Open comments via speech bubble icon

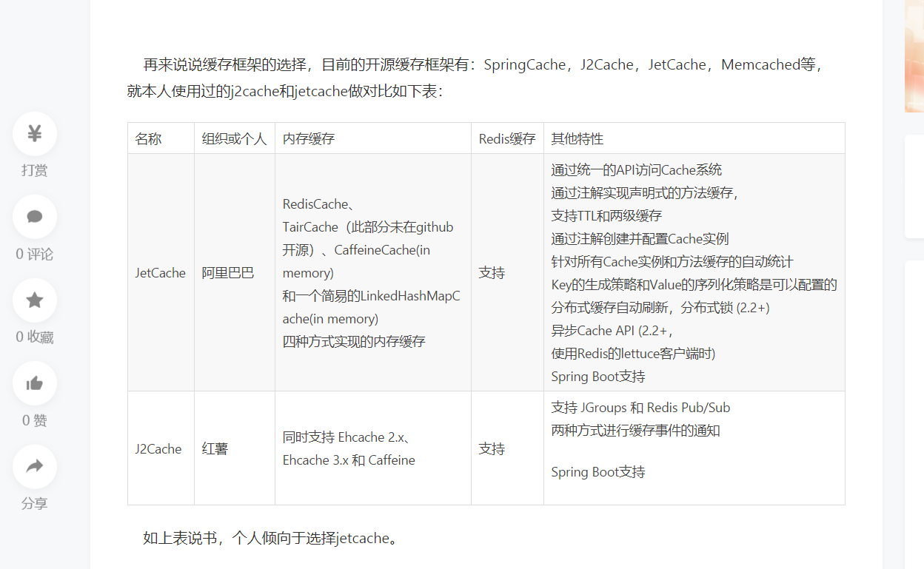35,217
